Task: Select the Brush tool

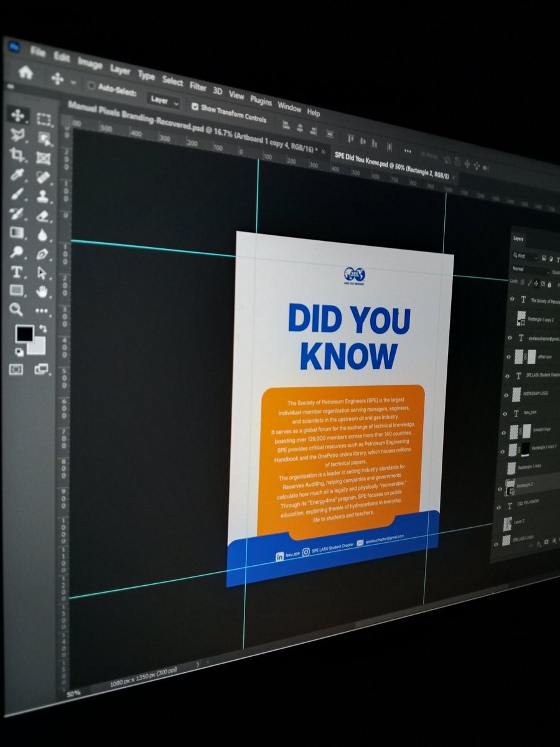Action: pyautogui.click(x=17, y=194)
